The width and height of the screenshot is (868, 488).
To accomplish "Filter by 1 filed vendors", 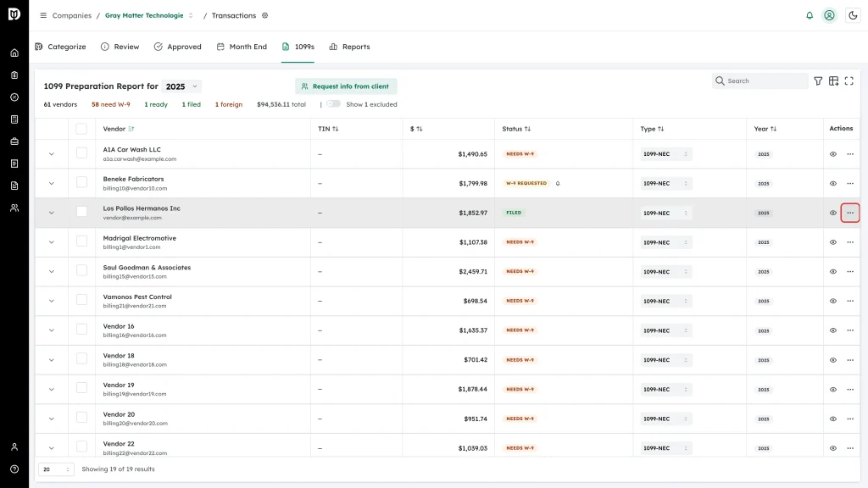I will coord(192,104).
